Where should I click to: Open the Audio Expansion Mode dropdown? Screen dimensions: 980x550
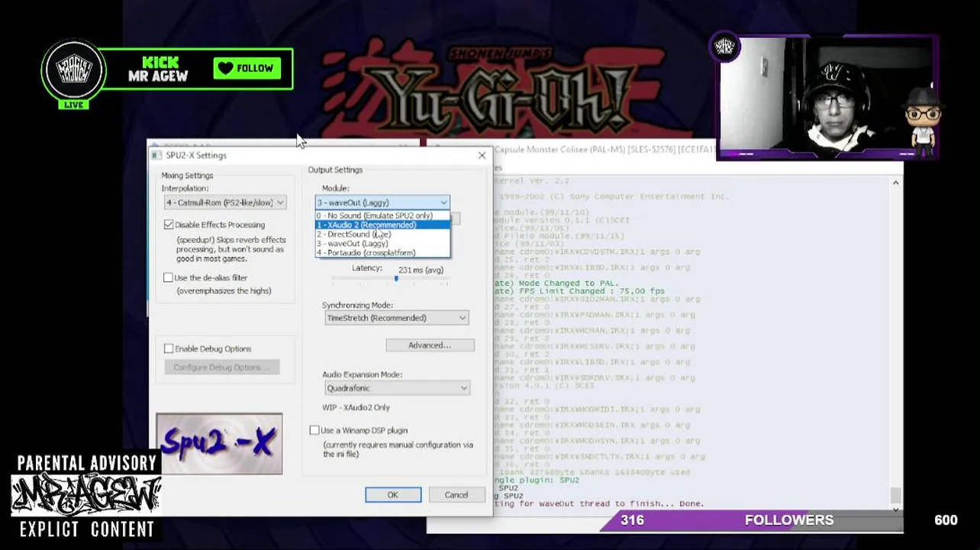(396, 388)
